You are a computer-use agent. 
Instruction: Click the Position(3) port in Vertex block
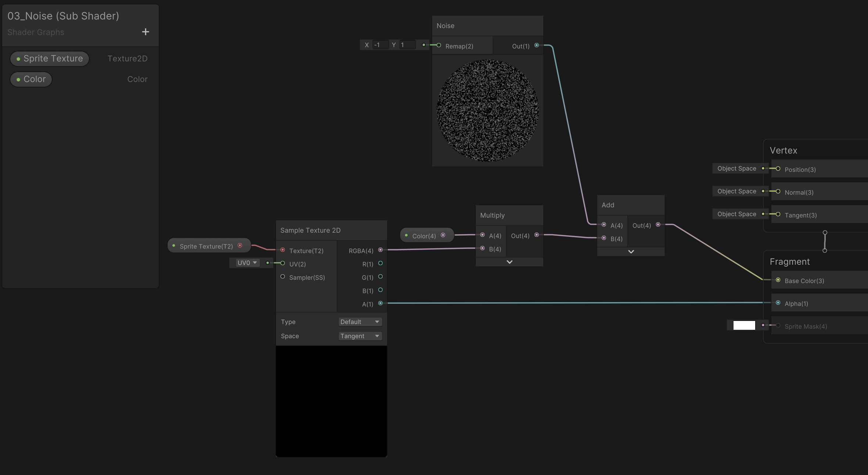[x=778, y=169]
